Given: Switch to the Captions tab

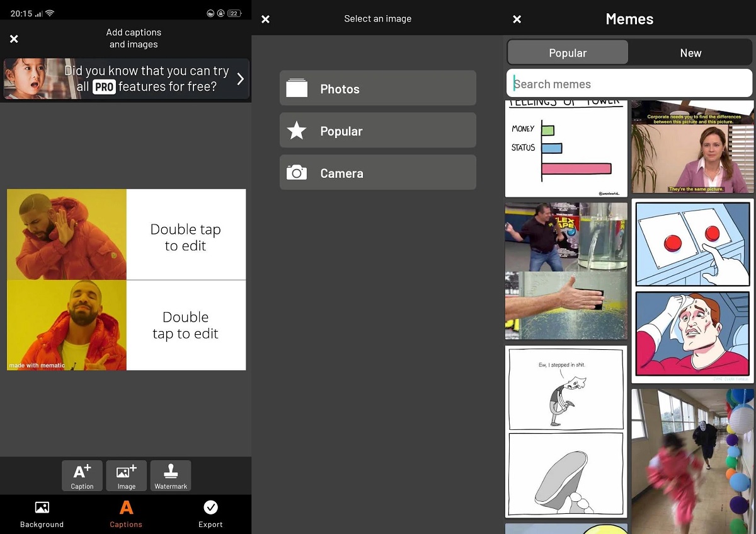Looking at the screenshot, I should click(126, 514).
